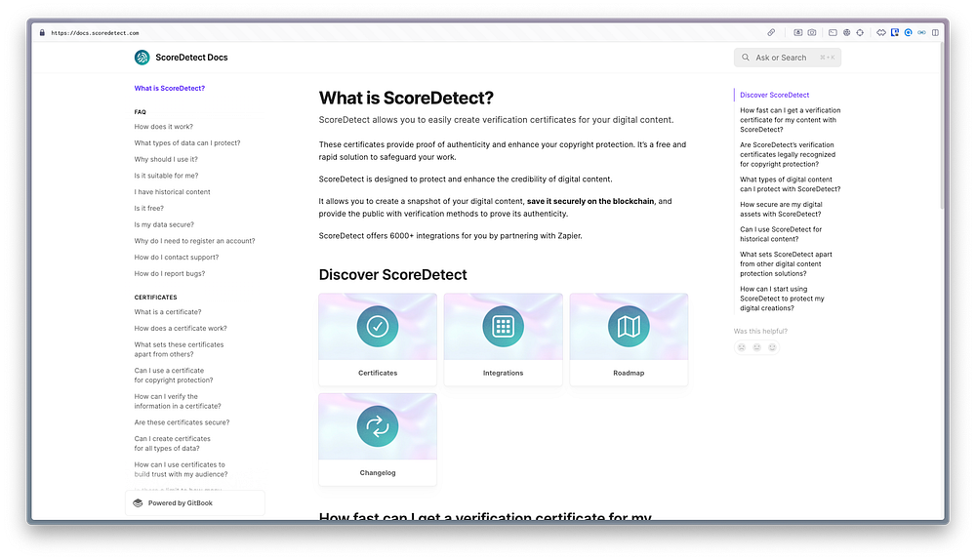This screenshot has width=976, height=560.
Task: Open 'How does a certificate work?' page
Action: (181, 328)
